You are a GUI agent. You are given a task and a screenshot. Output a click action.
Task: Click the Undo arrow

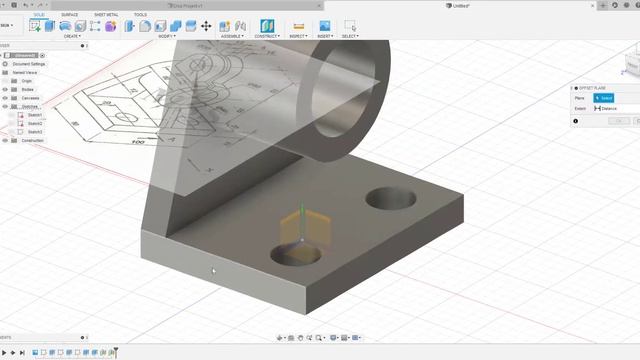pos(26,5)
